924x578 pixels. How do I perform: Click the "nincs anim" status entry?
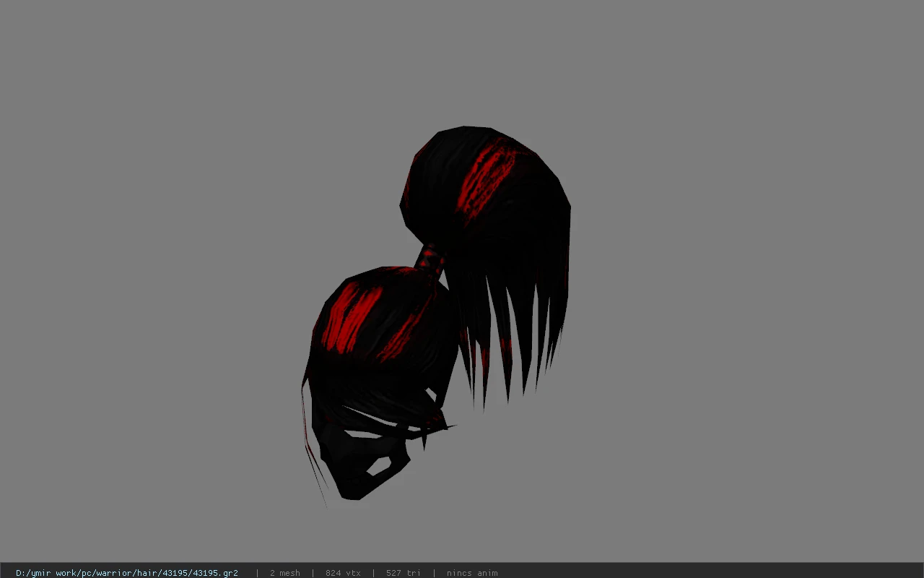[472, 573]
